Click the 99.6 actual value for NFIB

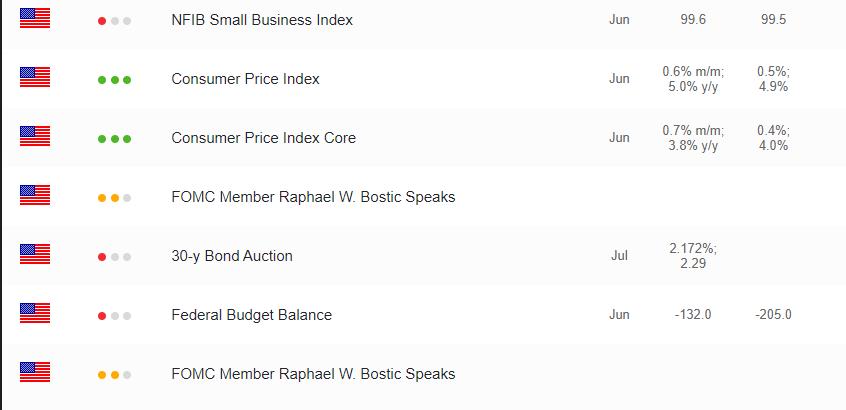click(693, 20)
